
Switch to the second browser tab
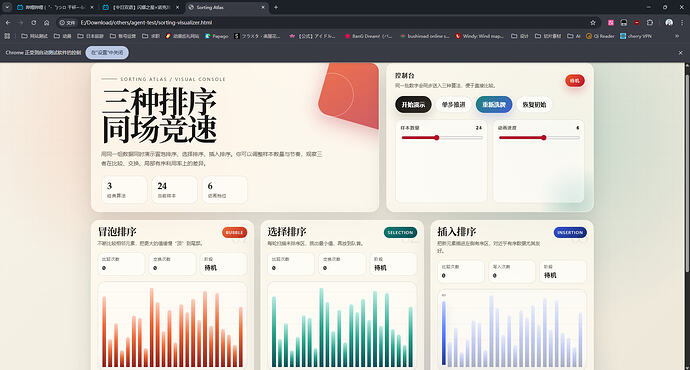[141, 7]
